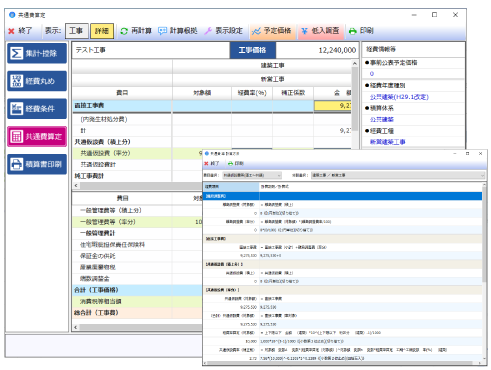The width and height of the screenshot is (491, 370).
Task: Open the 経費条件 side menu
Action: coord(37,109)
